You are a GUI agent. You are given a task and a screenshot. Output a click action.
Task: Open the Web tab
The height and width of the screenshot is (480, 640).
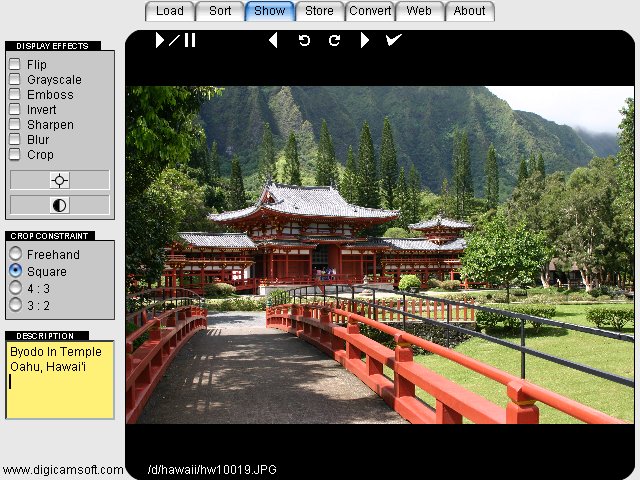click(419, 11)
